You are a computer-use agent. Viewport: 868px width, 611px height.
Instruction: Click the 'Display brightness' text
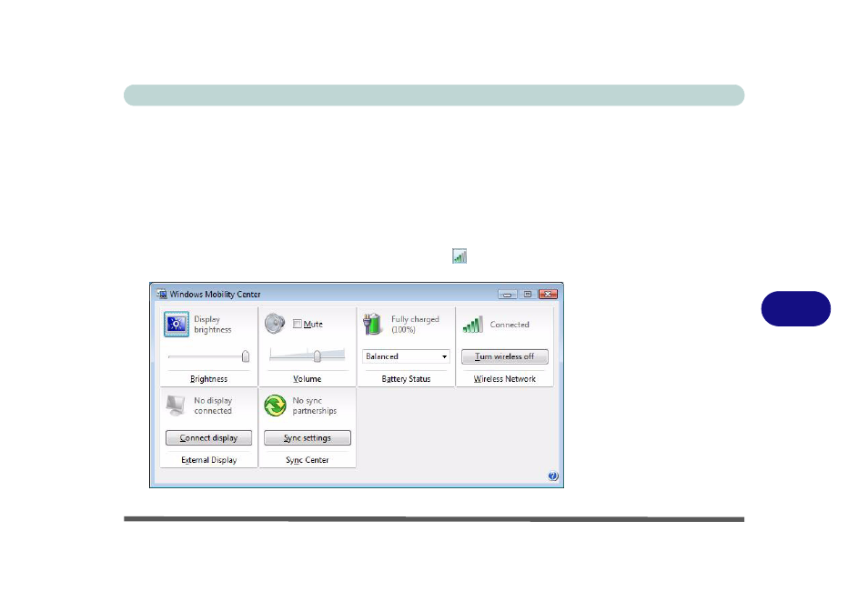coord(213,325)
